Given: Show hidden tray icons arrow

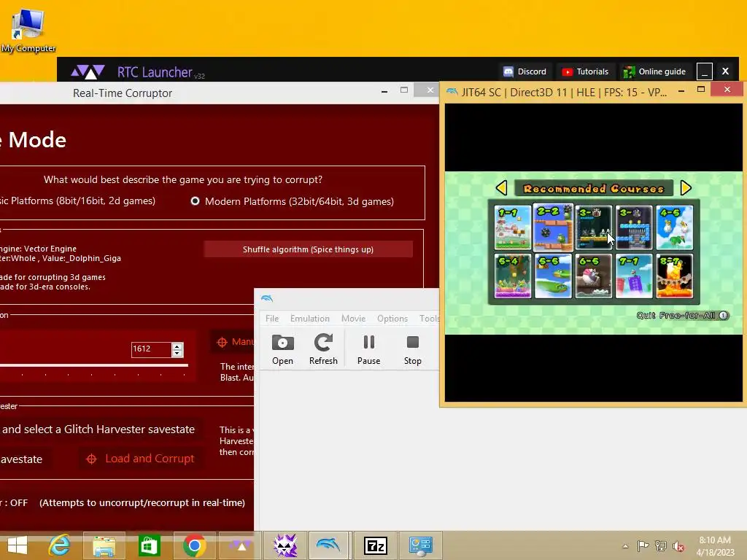Looking at the screenshot, I should 625,546.
